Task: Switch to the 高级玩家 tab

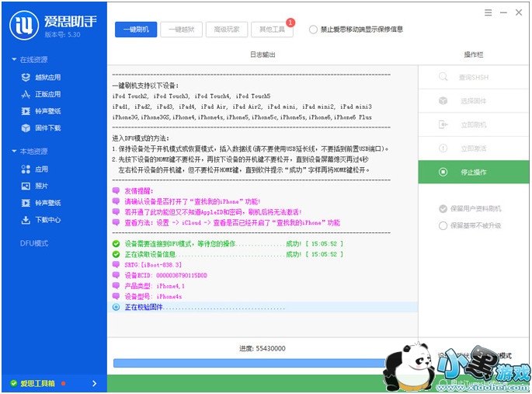Action: point(227,30)
